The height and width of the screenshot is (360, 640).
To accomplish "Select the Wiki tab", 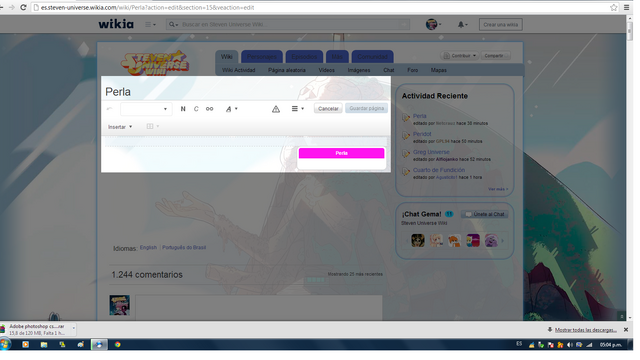I will coord(227,57).
